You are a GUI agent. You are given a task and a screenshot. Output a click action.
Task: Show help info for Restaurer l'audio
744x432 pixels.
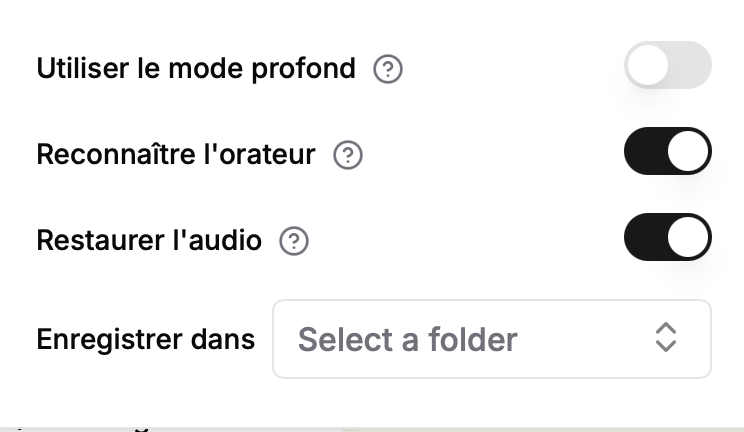(294, 241)
